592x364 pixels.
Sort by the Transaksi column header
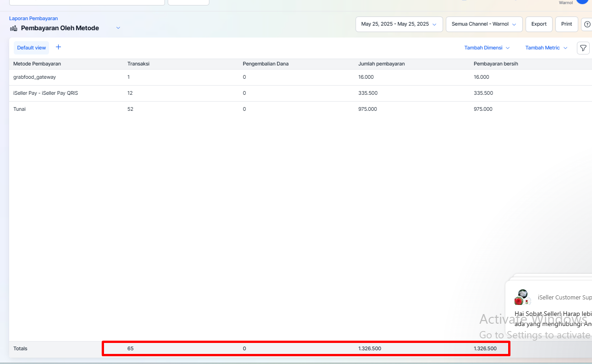coord(138,64)
